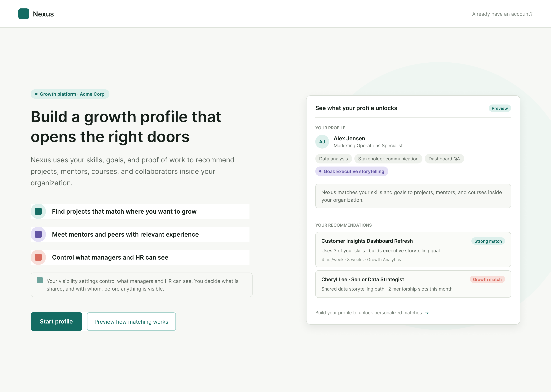This screenshot has width=551, height=392.
Task: Click the visibility settings note icon
Action: [x=40, y=280]
